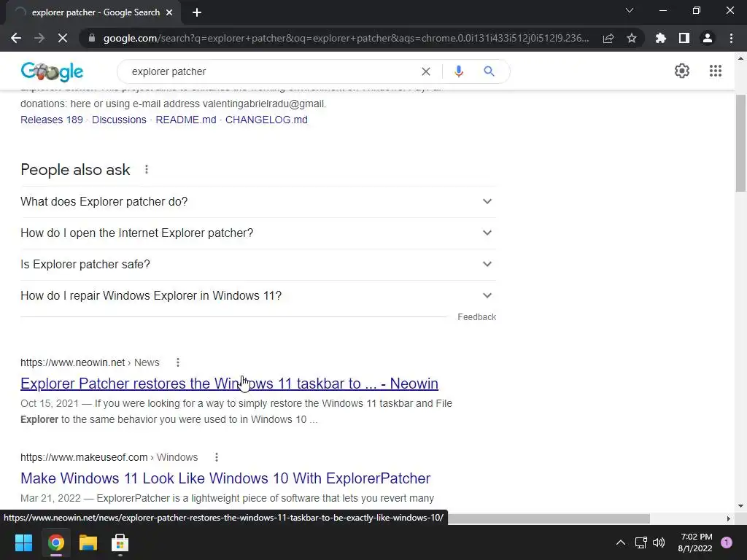Open People also ask options menu
Screen dimensions: 747x560
point(146,169)
